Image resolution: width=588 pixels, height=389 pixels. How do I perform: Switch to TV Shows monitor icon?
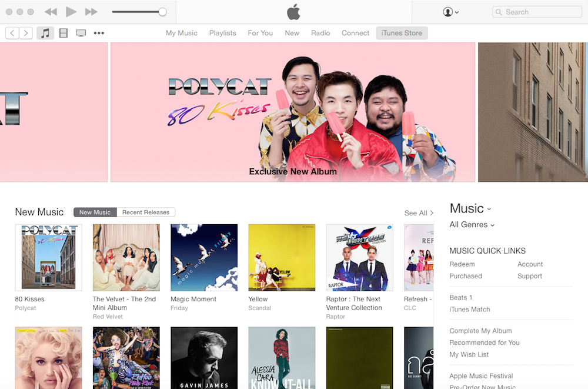[x=81, y=33]
